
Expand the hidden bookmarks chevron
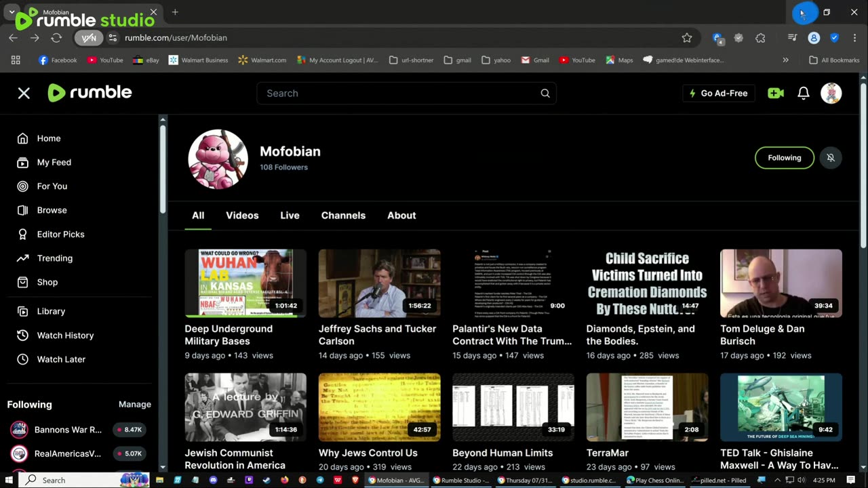(x=785, y=60)
